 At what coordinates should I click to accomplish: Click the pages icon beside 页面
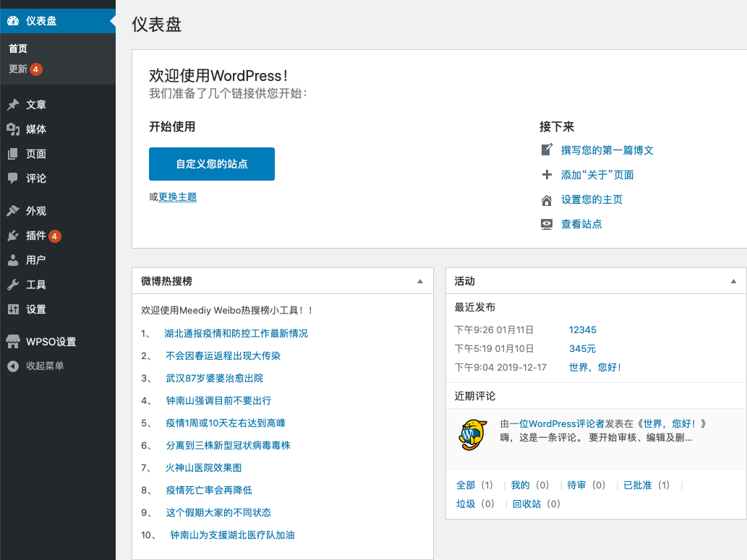point(13,154)
